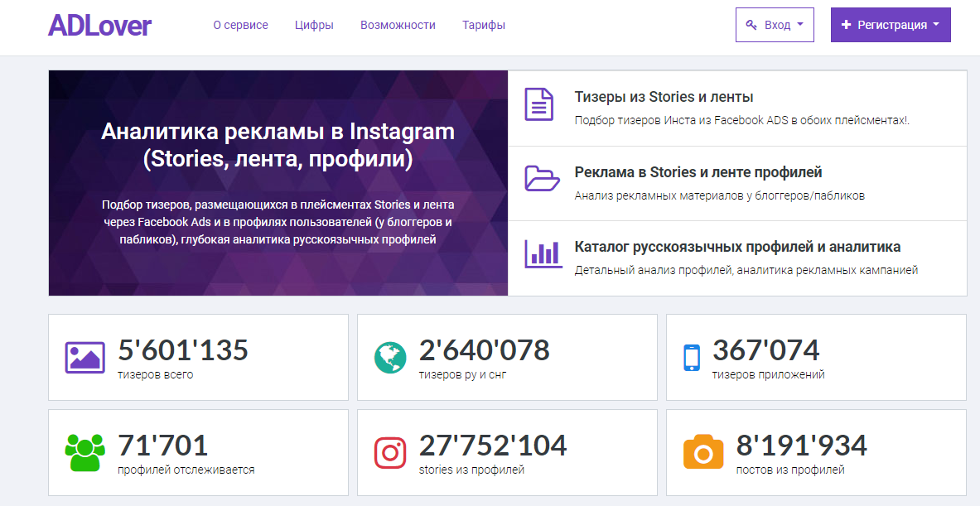This screenshot has width=980, height=506.
Task: Click the number 71'701
Action: tap(162, 446)
